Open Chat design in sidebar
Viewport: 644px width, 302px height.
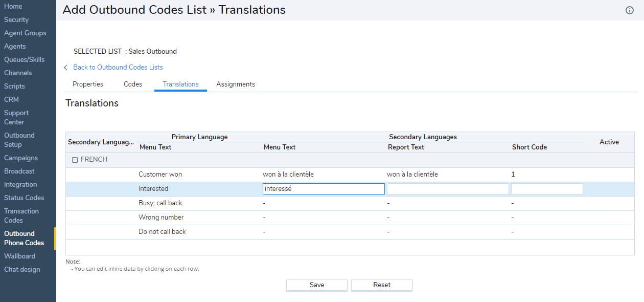22,270
